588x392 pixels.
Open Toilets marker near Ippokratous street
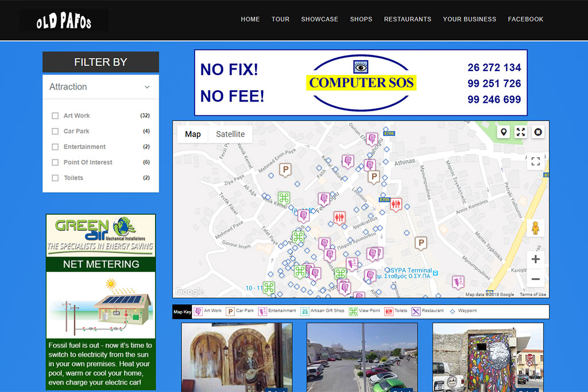click(339, 218)
